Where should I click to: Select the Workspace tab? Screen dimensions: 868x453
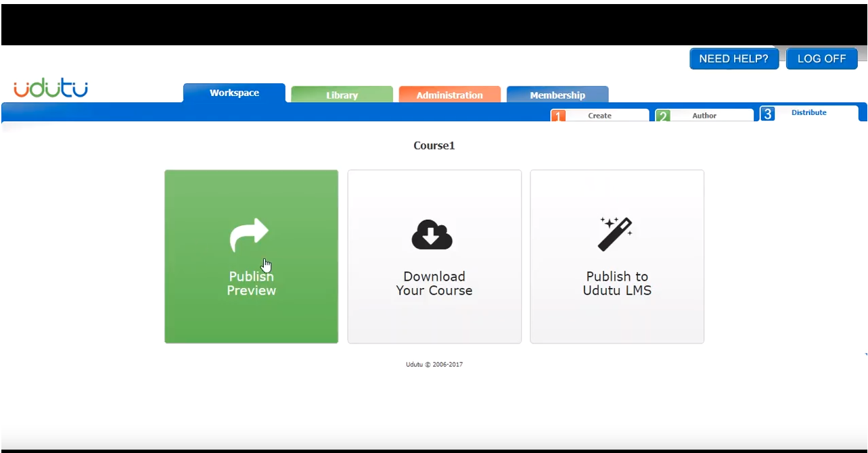(234, 93)
